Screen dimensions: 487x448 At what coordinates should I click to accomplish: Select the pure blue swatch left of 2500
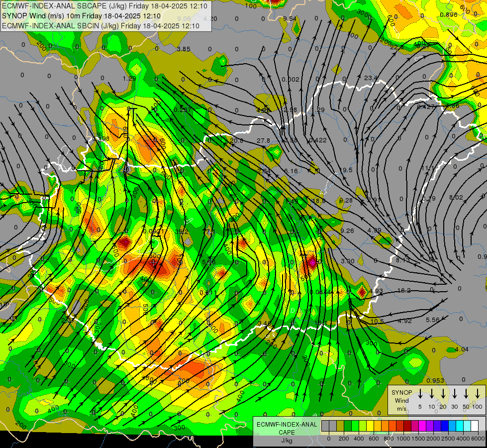[445, 426]
